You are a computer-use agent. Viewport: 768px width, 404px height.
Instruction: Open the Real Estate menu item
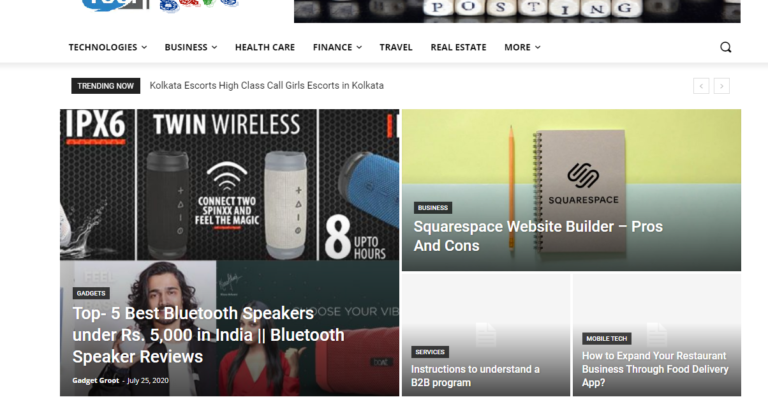click(458, 47)
